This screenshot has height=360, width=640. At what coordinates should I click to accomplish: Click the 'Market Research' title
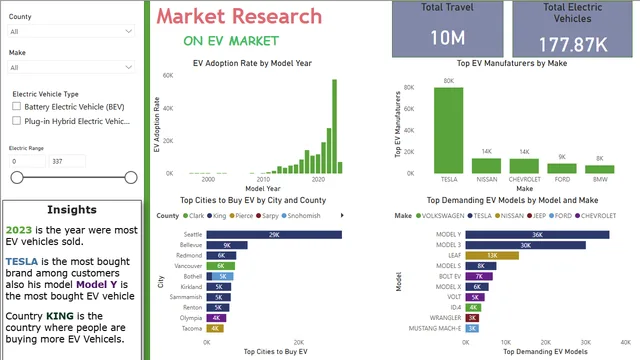[239, 16]
